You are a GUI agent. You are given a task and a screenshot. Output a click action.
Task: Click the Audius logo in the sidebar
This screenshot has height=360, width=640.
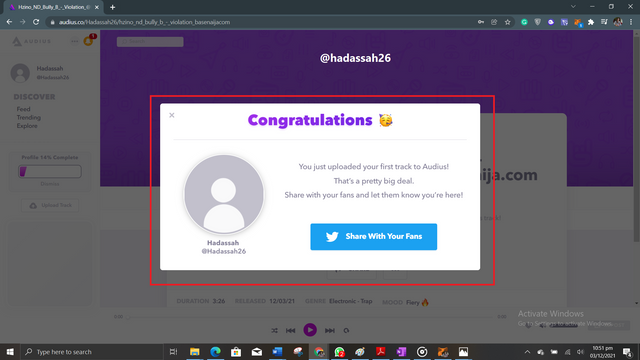tap(31, 41)
